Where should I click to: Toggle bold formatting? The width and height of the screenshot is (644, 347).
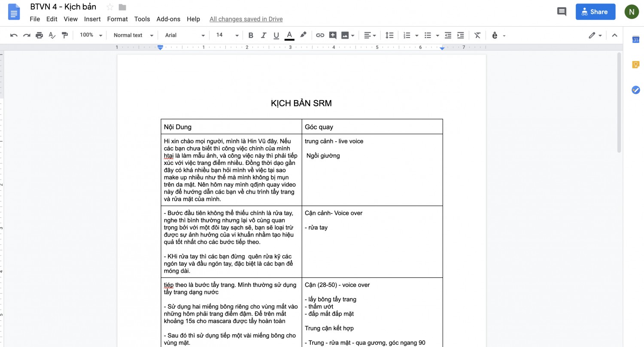(x=251, y=35)
